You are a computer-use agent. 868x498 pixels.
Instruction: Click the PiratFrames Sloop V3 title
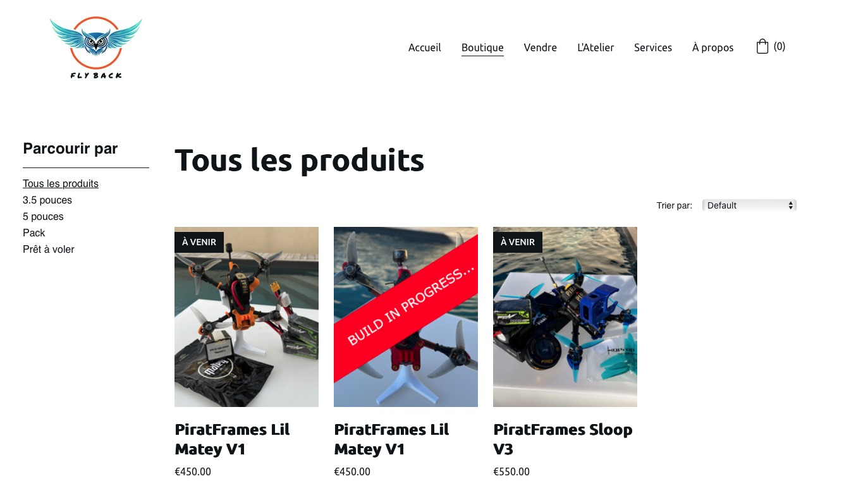[x=563, y=439]
